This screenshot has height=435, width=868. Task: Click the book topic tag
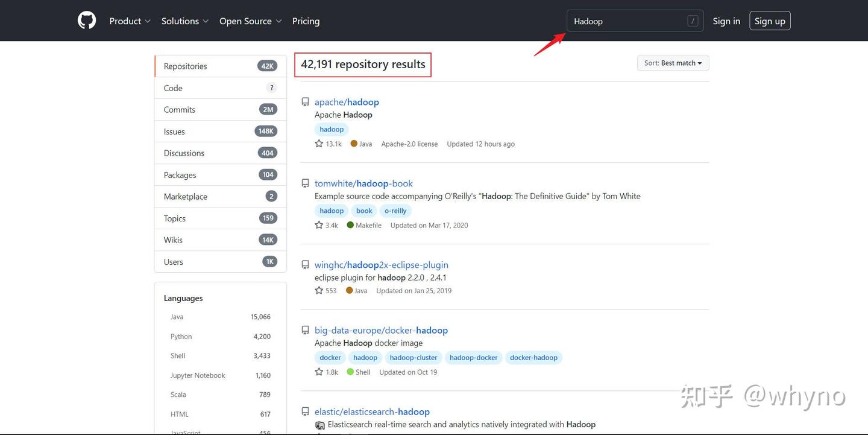pos(364,211)
